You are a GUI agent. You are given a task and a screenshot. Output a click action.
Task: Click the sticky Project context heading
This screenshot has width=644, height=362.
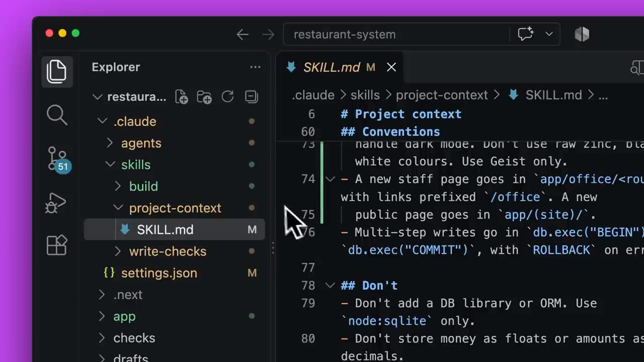401,114
